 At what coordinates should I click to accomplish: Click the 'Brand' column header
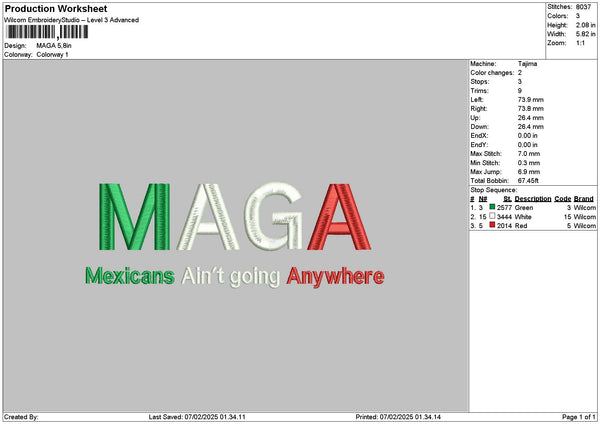584,199
